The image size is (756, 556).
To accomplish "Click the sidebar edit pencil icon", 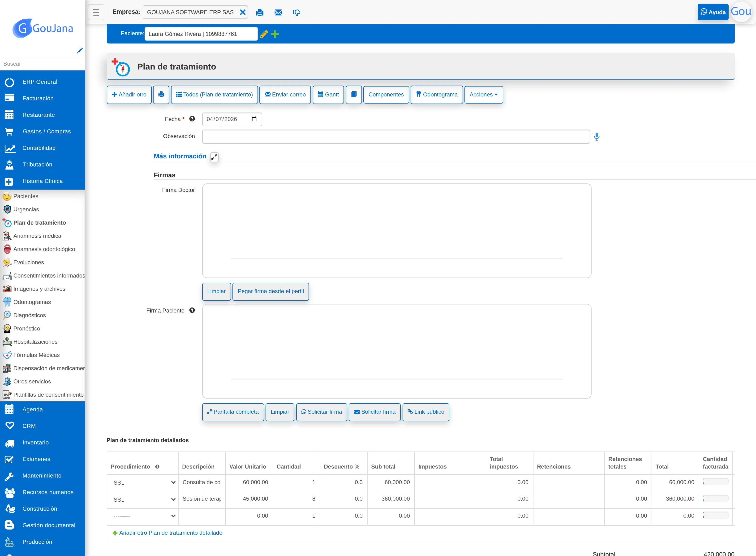I will tap(80, 51).
